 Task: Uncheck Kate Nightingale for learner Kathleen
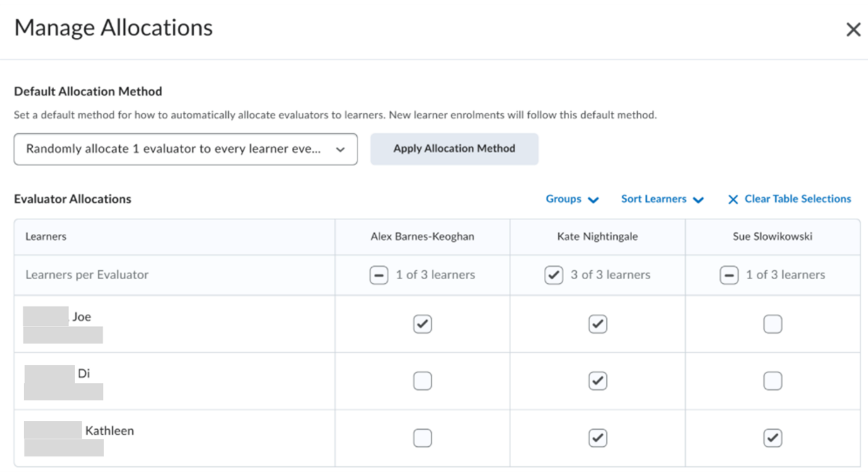click(598, 438)
